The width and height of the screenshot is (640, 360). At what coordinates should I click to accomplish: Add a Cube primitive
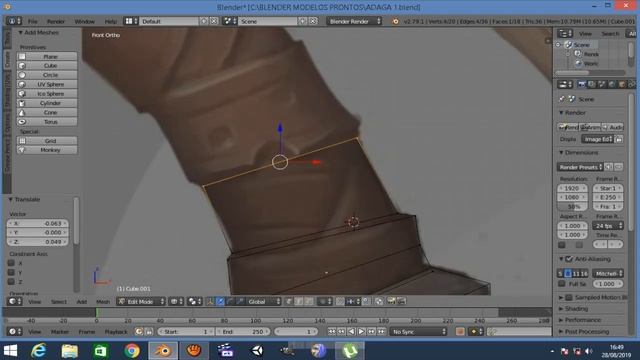click(x=47, y=65)
